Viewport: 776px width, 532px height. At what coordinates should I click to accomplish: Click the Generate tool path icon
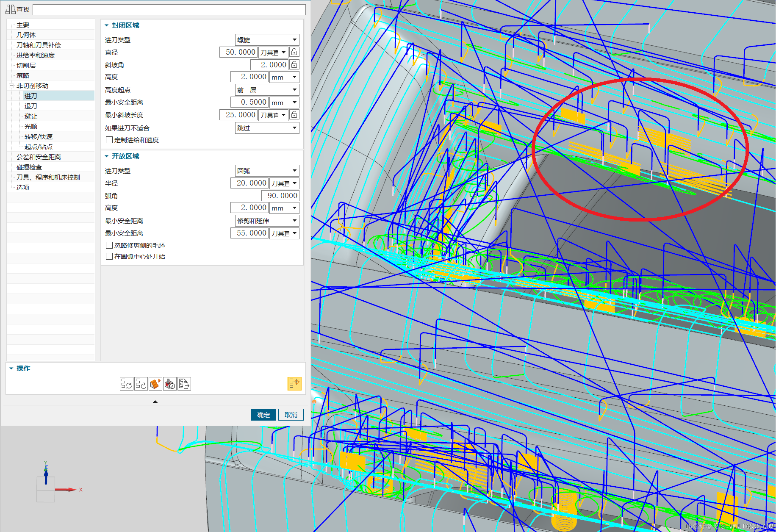126,384
